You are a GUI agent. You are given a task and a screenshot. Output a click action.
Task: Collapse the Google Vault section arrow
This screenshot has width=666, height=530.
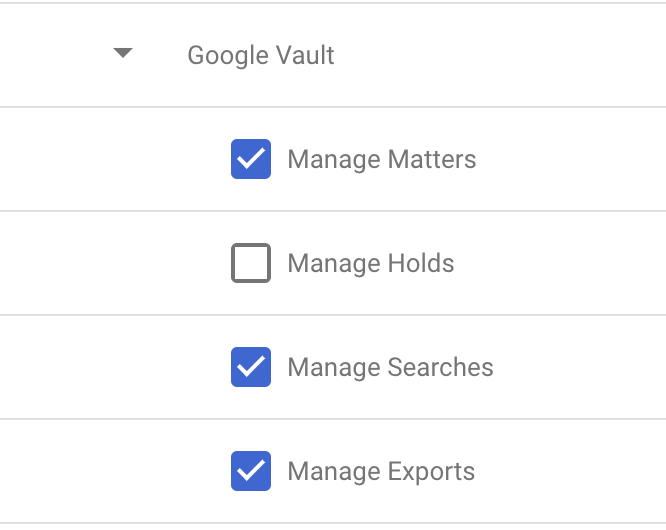[123, 54]
